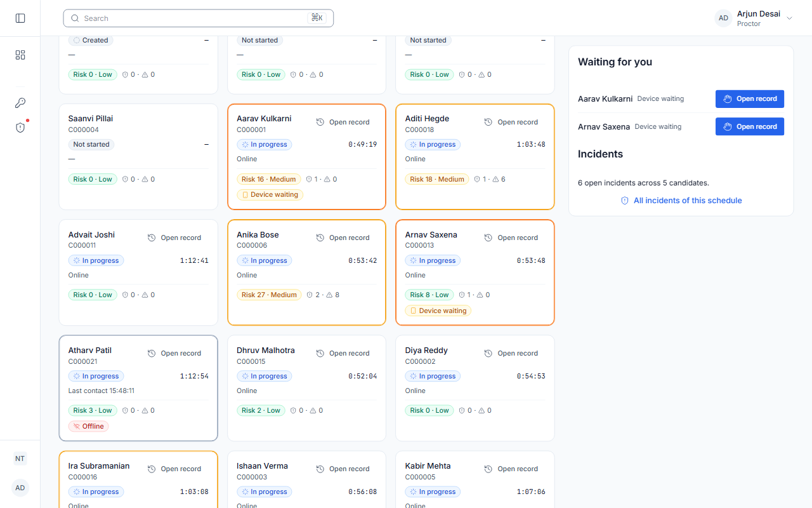Open record from Ira Subramanian's card
Viewport: 812px width, 508px height.
(x=174, y=469)
